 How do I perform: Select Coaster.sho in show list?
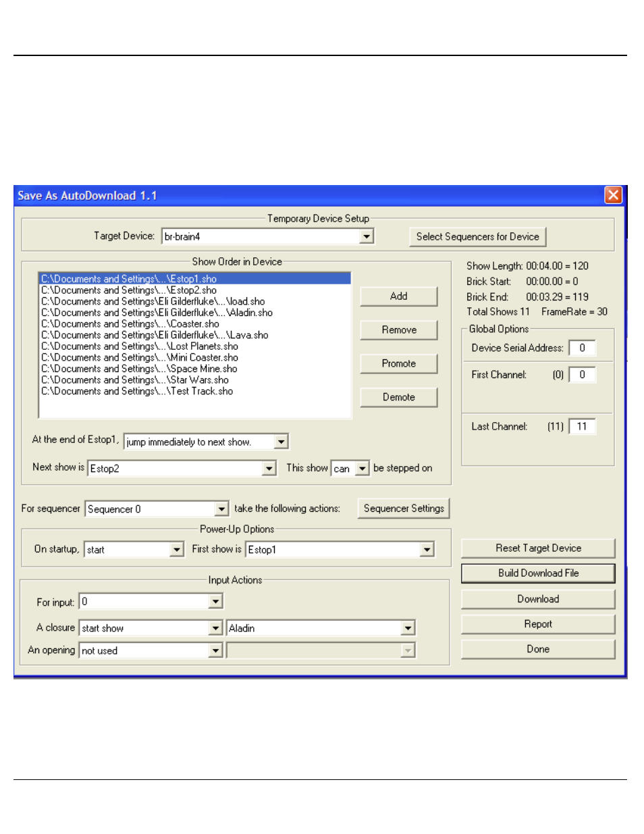(x=195, y=324)
